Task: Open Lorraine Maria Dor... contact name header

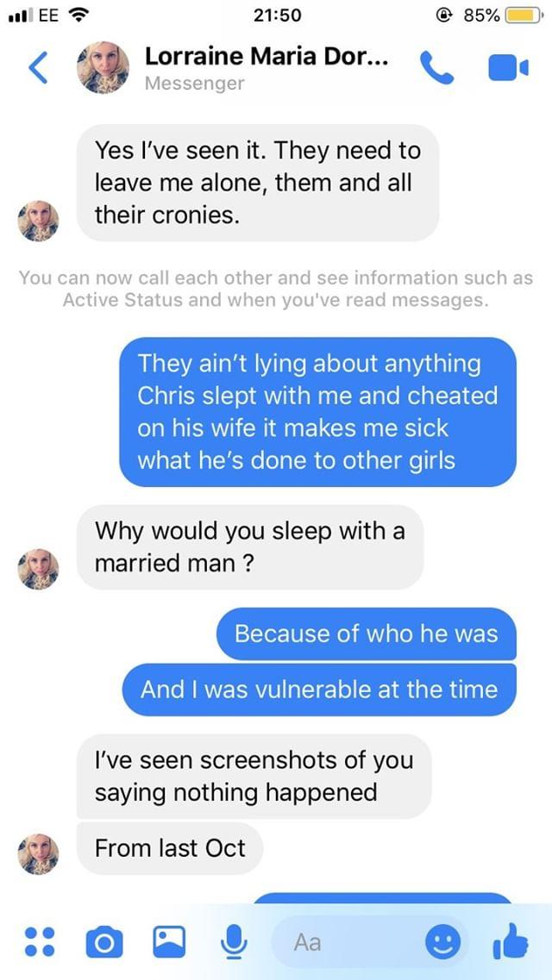Action: [268, 56]
